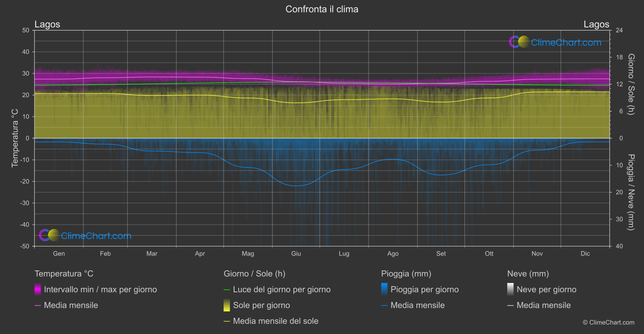Click the 'Ago' month label

[x=393, y=253]
